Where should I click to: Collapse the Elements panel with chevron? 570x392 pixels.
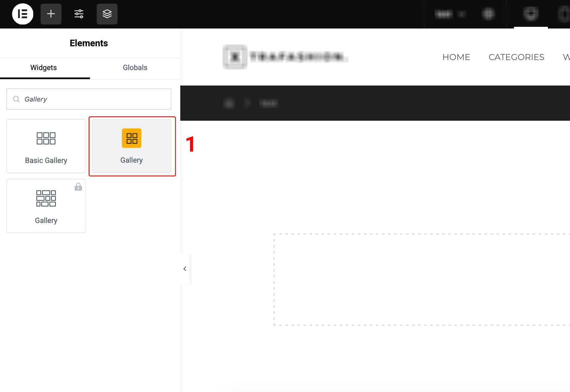pos(185,269)
